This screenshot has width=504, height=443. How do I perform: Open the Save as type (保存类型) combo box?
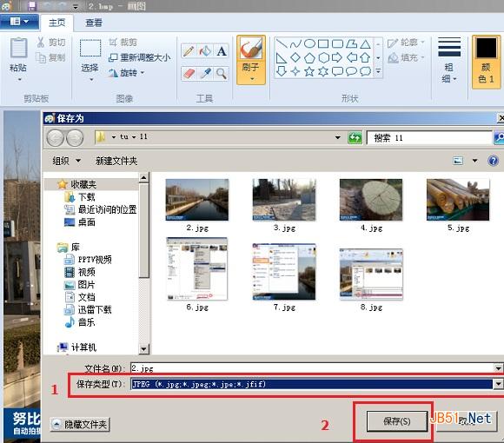[316, 384]
